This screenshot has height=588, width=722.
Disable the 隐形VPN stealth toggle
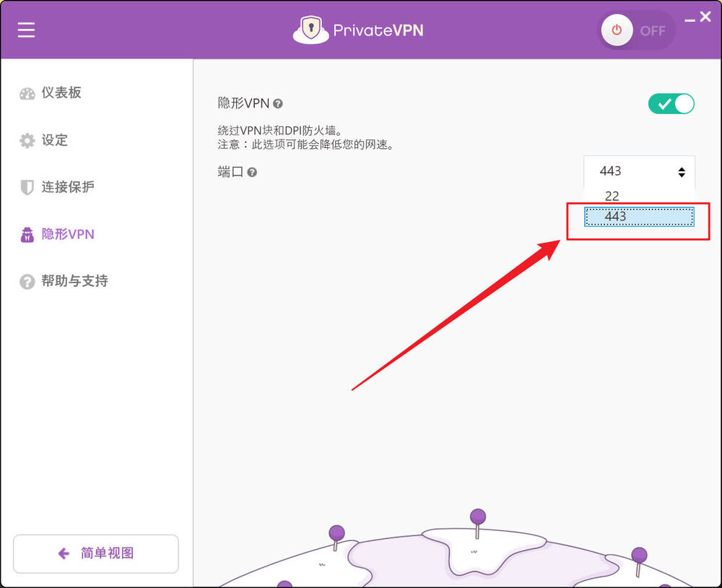point(671,104)
